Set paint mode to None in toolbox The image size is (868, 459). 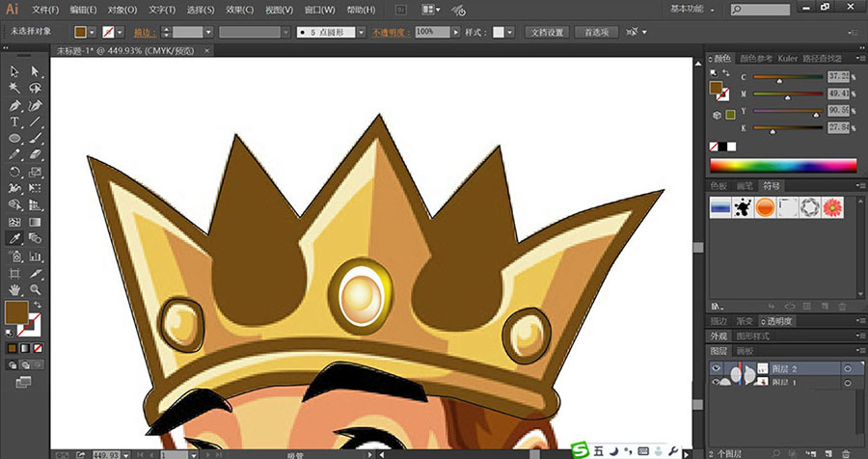tap(38, 348)
